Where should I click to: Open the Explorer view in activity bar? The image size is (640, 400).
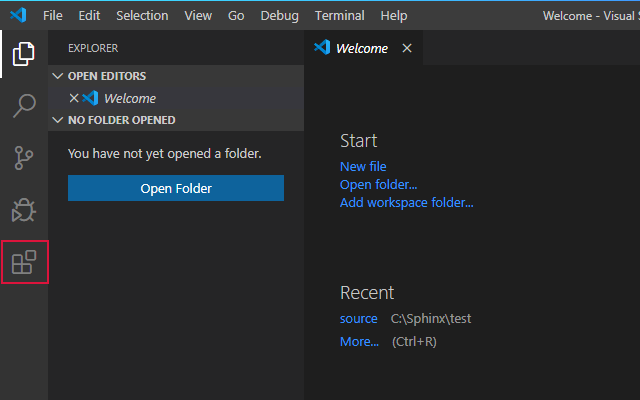[x=24, y=53]
